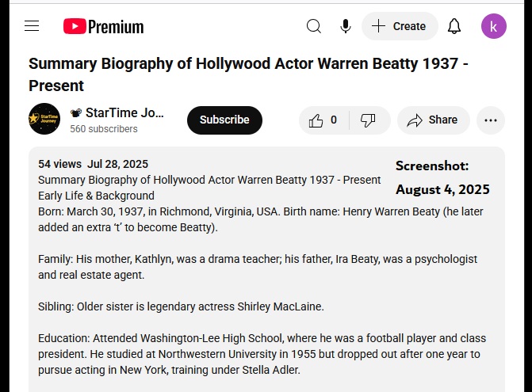Start voice search with microphone icon

[346, 26]
